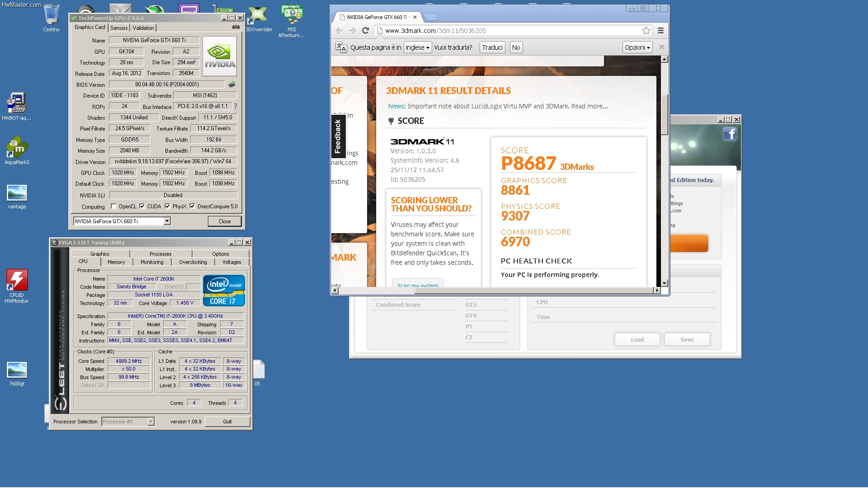The height and width of the screenshot is (488, 868).
Task: Click the translate icon in Chrome bar
Action: tap(341, 47)
